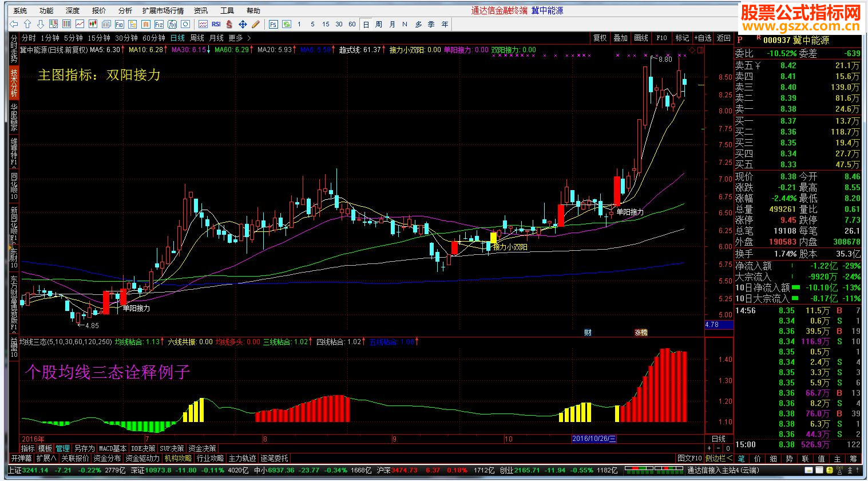Open the MACD基本 indicator template
Image resolution: width=868 pixels, height=481 pixels.
click(x=113, y=448)
